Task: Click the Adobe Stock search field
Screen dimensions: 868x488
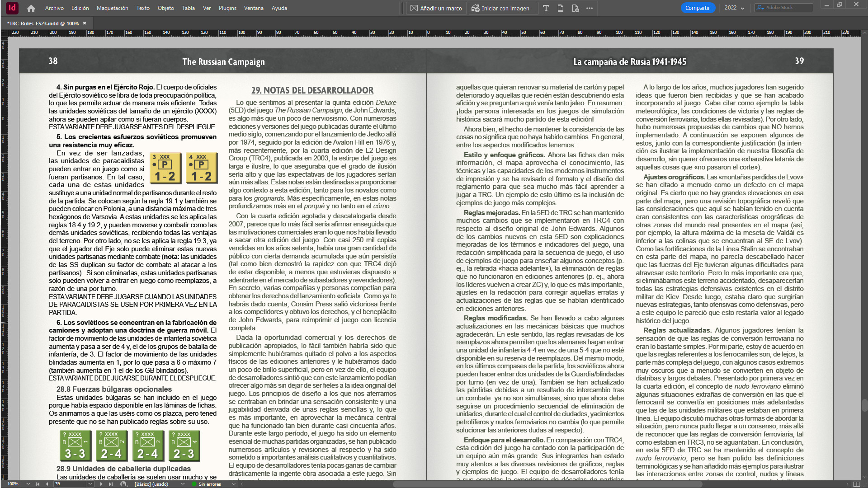Action: point(784,8)
